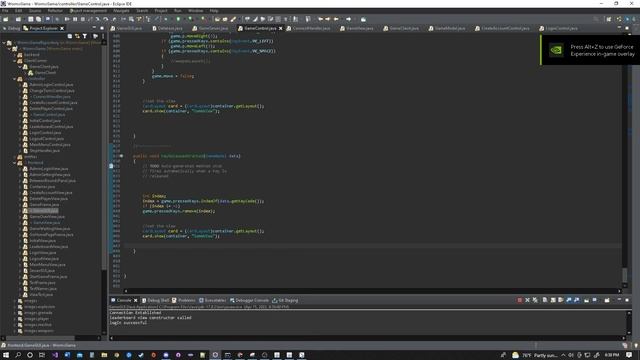This screenshot has height=360, width=640.
Task: Select the highlighted GameGUI.java tree item
Action: pos(44,211)
